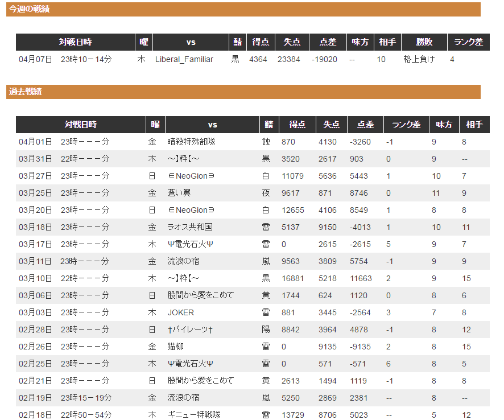Click ギニュー特戦隊 opponent name
The width and height of the screenshot is (504, 420).
point(194,415)
